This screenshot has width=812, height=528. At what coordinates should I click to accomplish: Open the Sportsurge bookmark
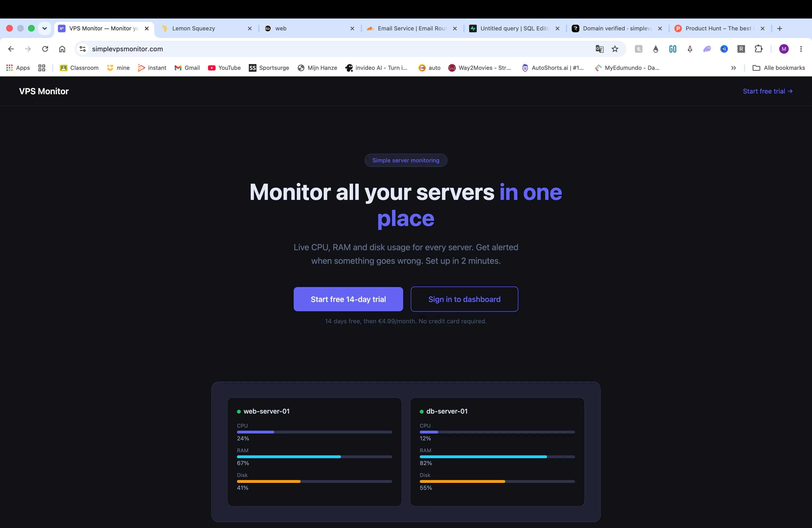(x=269, y=68)
